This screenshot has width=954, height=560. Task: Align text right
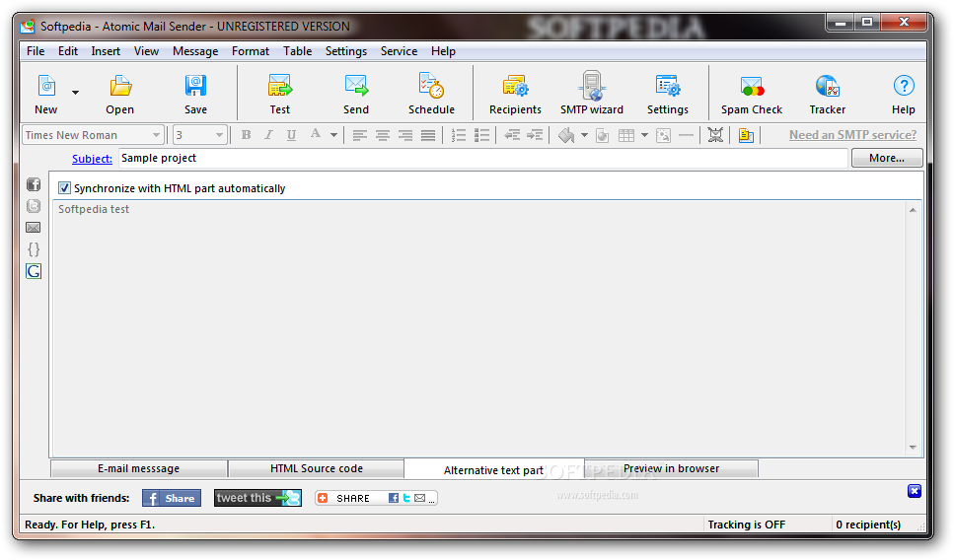coord(405,135)
